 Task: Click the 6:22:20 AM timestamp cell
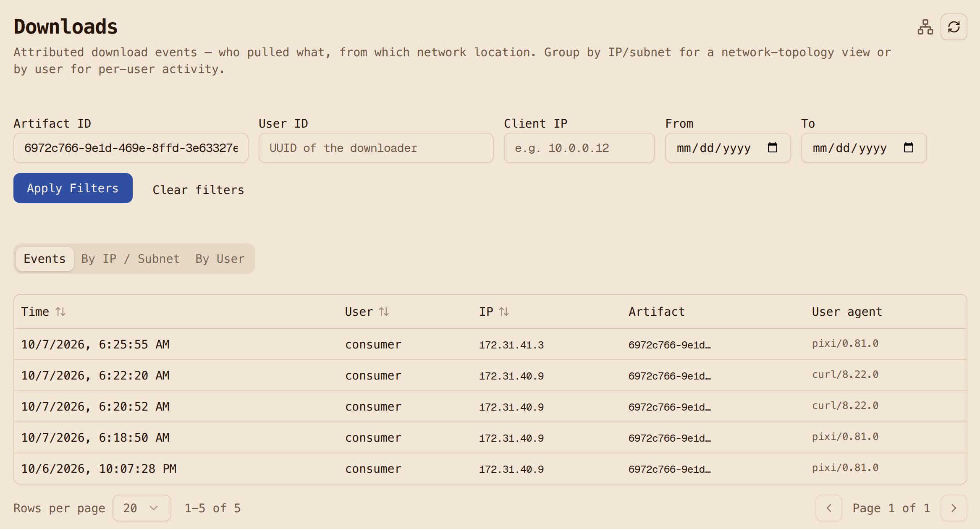pos(95,375)
